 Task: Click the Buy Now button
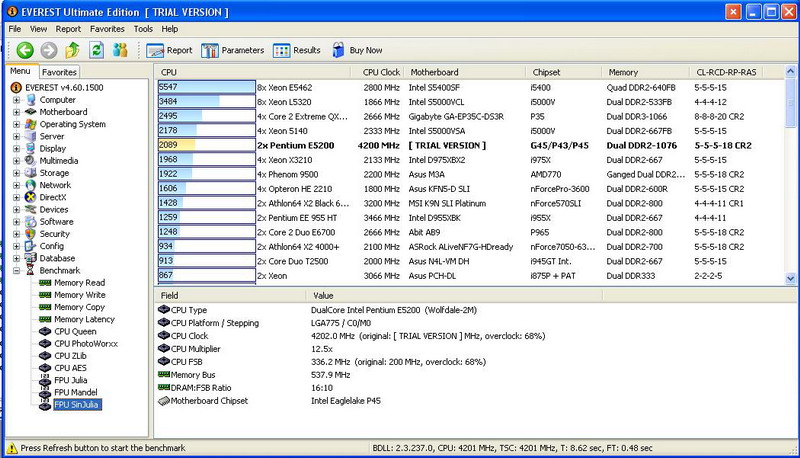(357, 50)
